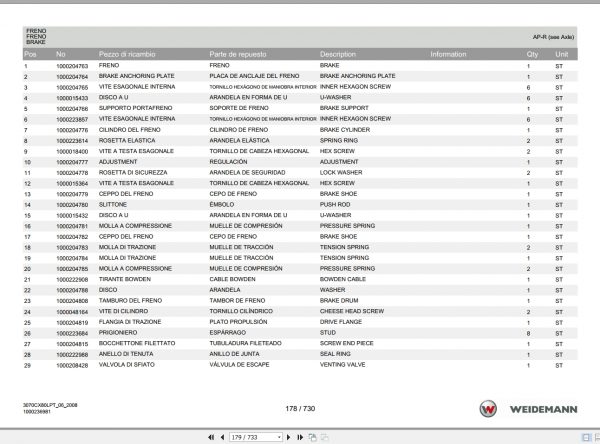Click the 'AP-R (see Axle)' note in header

tap(553, 37)
